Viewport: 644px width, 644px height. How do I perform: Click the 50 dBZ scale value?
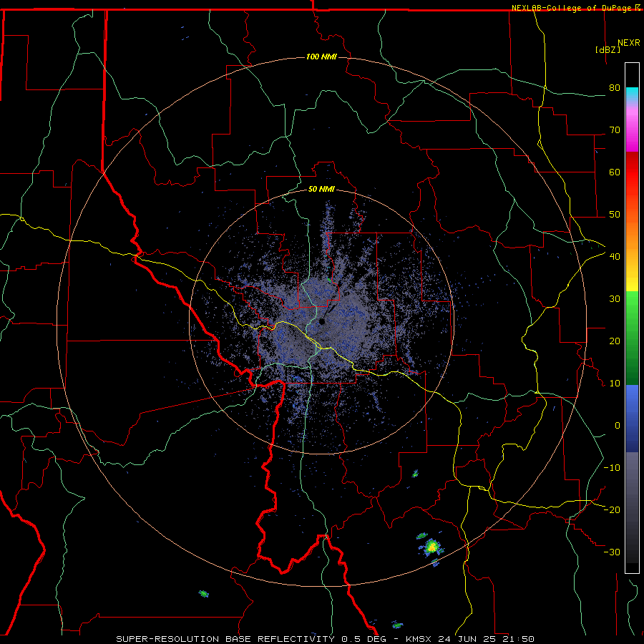(615, 215)
